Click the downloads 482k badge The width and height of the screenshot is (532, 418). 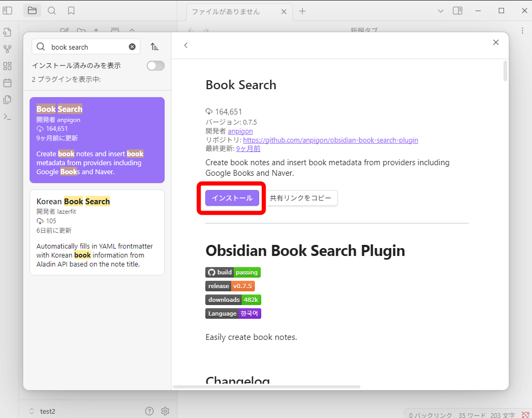coord(233,300)
